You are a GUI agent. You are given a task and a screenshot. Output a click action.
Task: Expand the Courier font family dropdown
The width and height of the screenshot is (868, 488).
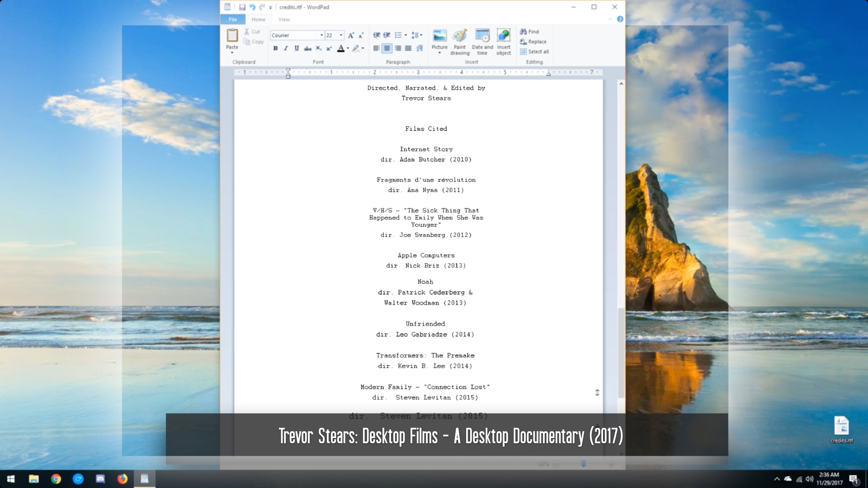pyautogui.click(x=321, y=35)
